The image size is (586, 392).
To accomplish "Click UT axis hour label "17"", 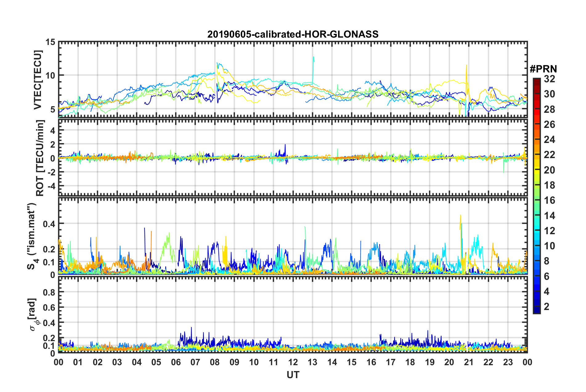I will 391,362.
